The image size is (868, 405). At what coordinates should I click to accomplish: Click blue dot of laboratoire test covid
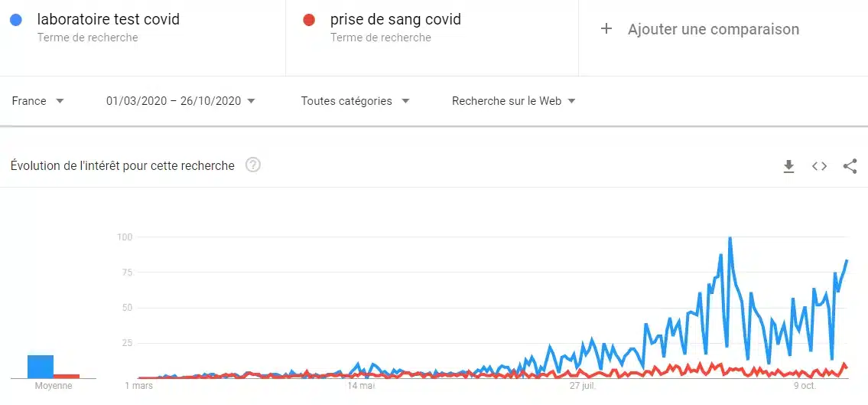(x=16, y=20)
